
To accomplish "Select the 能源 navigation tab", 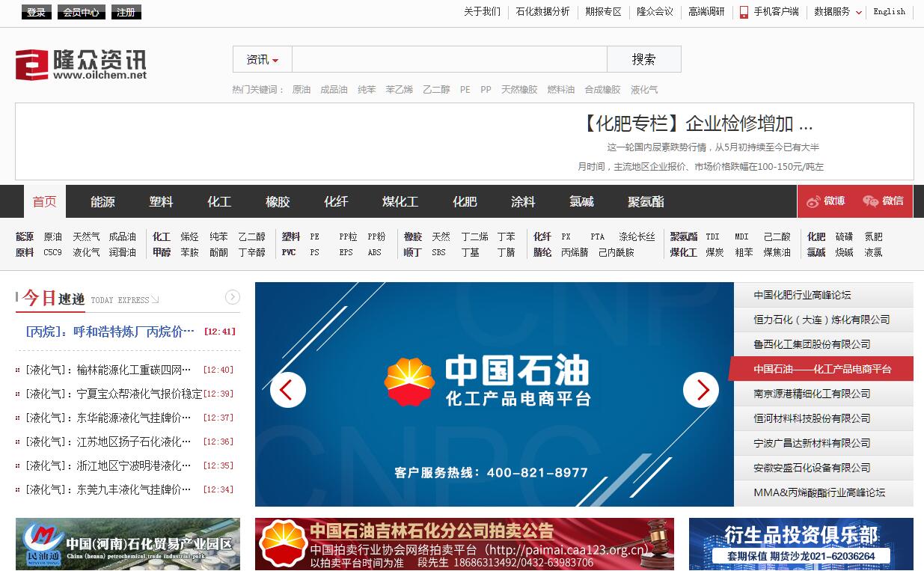I will (x=103, y=202).
